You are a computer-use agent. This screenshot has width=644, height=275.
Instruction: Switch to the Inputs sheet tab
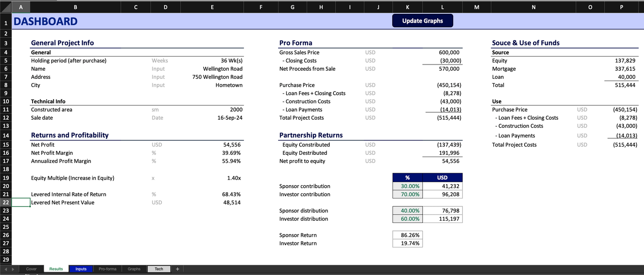click(81, 269)
